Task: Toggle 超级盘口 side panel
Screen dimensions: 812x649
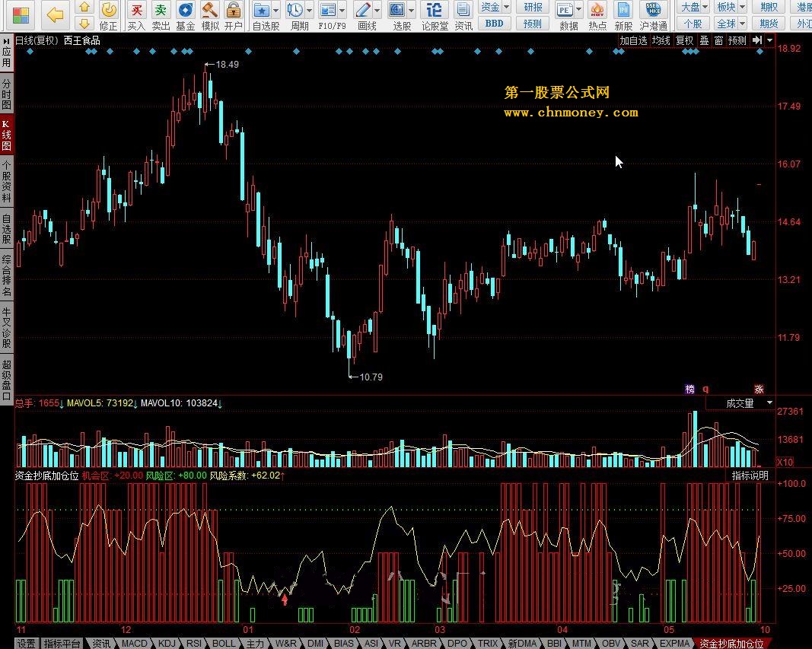Action: pyautogui.click(x=6, y=381)
